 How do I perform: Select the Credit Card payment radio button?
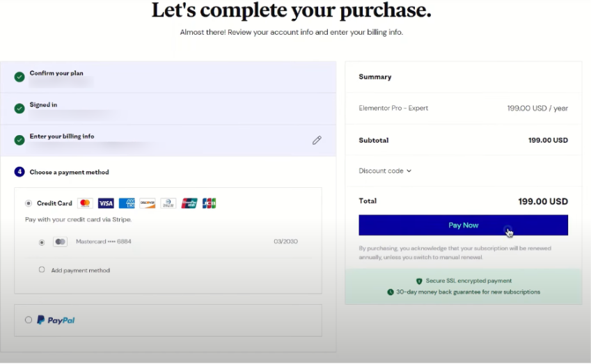(29, 203)
